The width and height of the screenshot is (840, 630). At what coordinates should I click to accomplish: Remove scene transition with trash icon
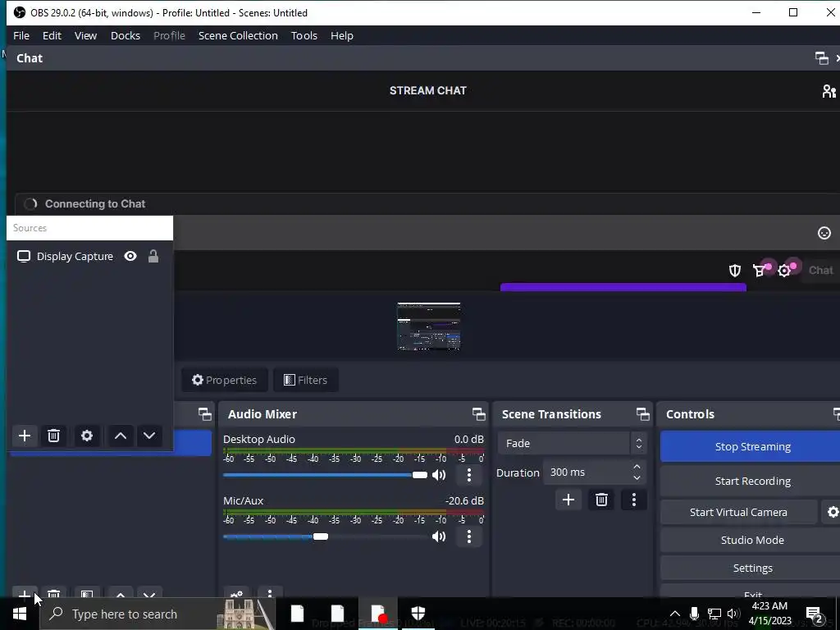[601, 500]
